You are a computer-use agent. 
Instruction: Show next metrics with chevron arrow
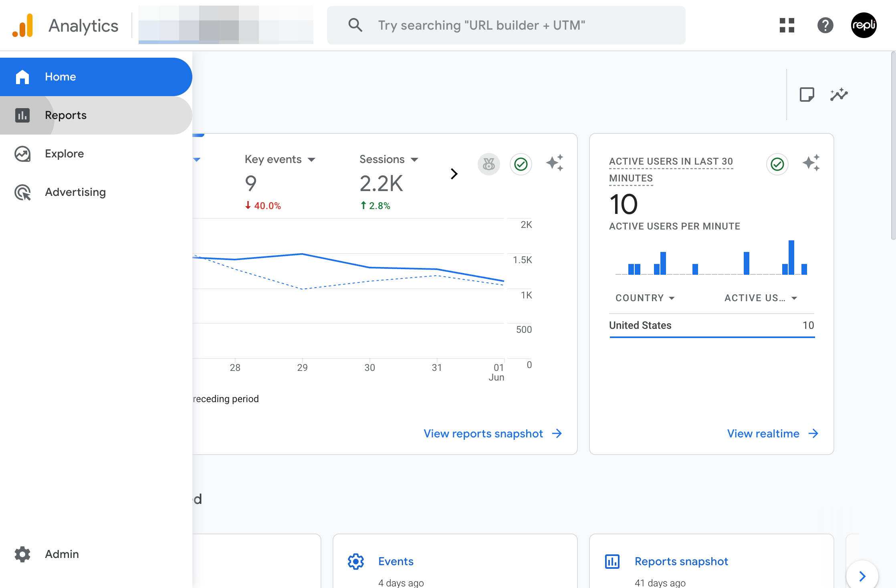(x=454, y=174)
